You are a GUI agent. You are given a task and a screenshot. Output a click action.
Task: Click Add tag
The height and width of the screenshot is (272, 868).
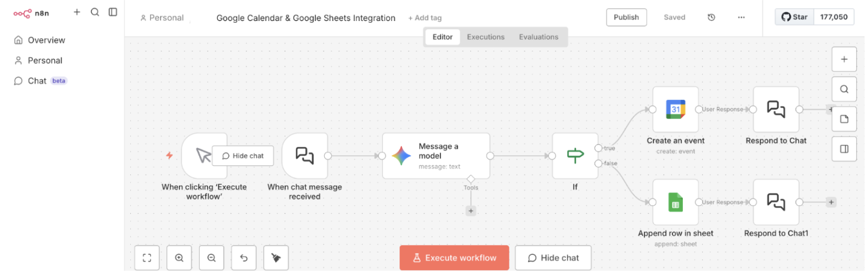(425, 18)
